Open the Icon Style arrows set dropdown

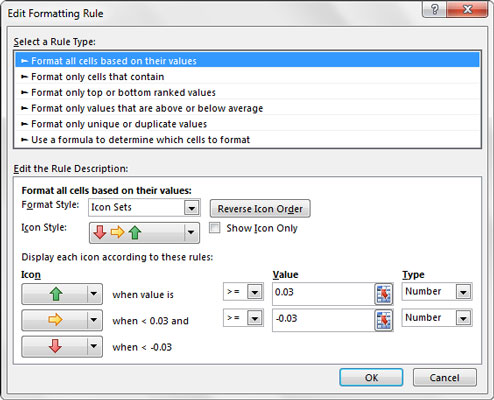coord(144,232)
